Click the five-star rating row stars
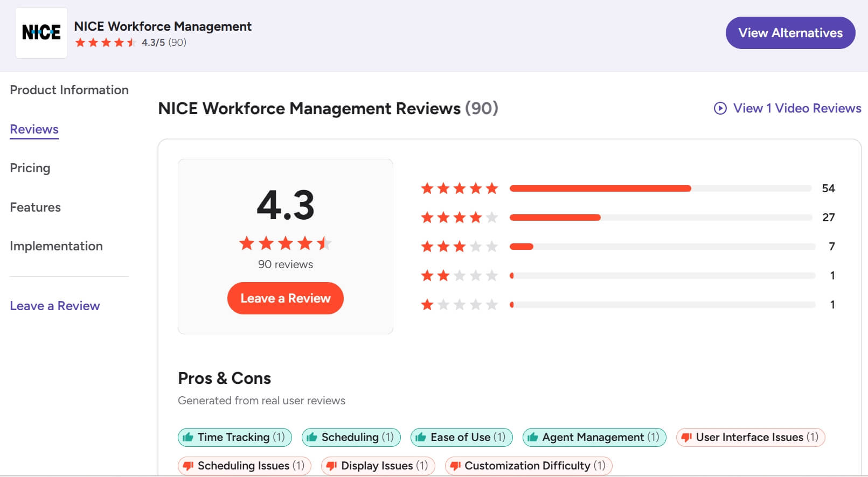The width and height of the screenshot is (868, 477). 459,188
